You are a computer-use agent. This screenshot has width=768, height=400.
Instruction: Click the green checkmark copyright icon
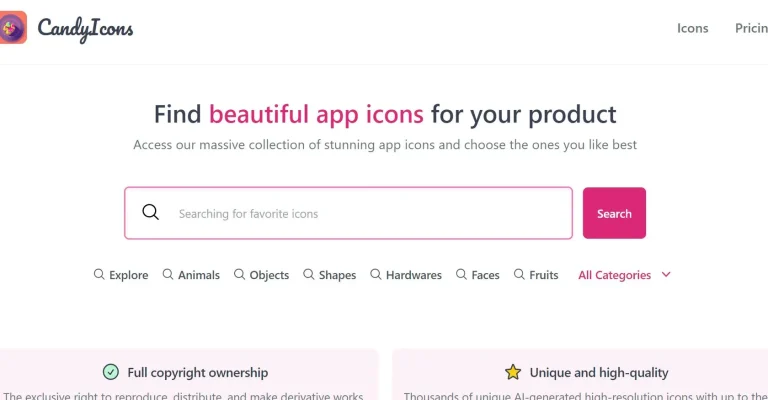coord(111,372)
